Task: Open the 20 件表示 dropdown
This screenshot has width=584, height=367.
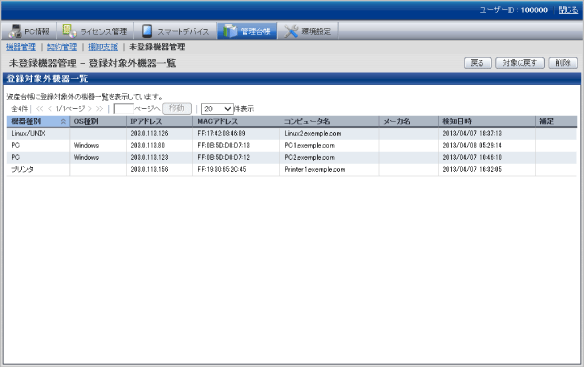Action: (x=217, y=109)
